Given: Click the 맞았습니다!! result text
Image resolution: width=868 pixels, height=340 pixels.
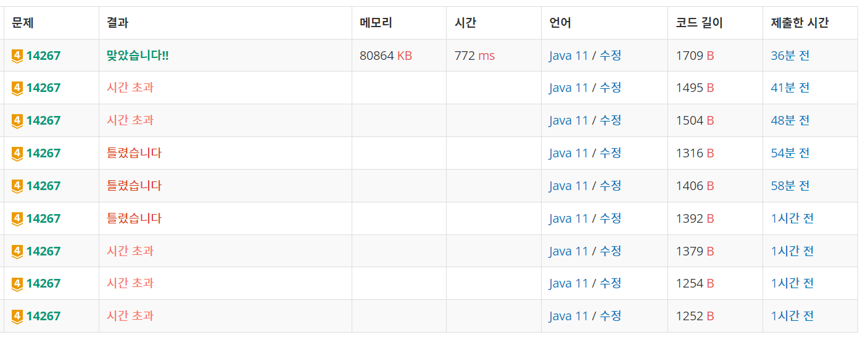Looking at the screenshot, I should [x=138, y=56].
